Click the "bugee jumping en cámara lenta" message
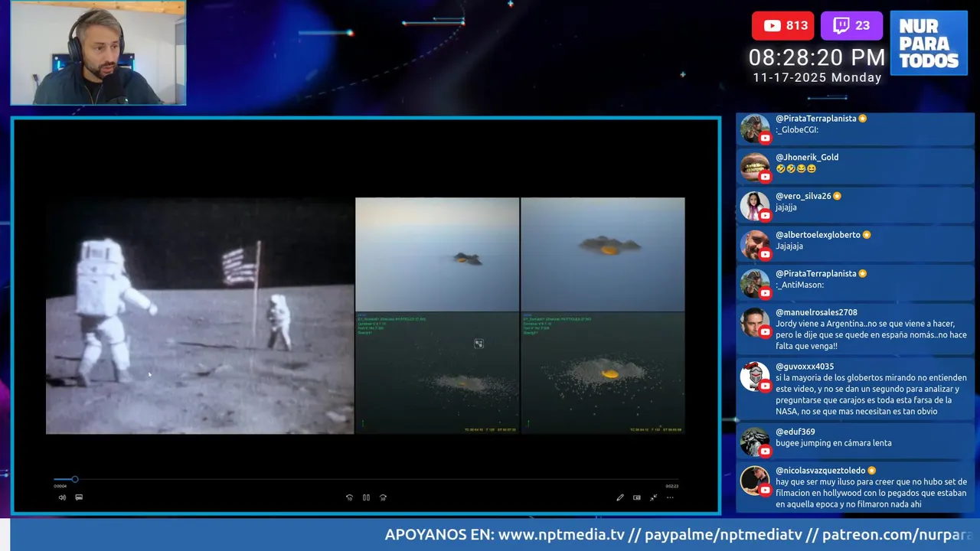Screen dimensions: 980x551 834,443
